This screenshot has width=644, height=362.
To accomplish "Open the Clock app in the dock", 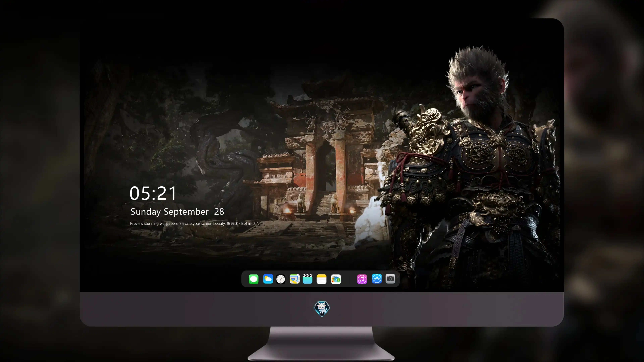I will tap(281, 279).
